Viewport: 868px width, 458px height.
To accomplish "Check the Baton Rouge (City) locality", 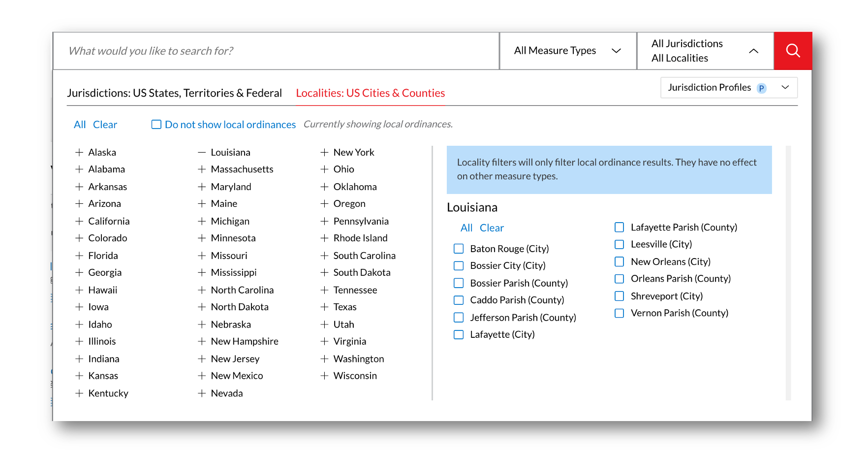I will pos(458,249).
